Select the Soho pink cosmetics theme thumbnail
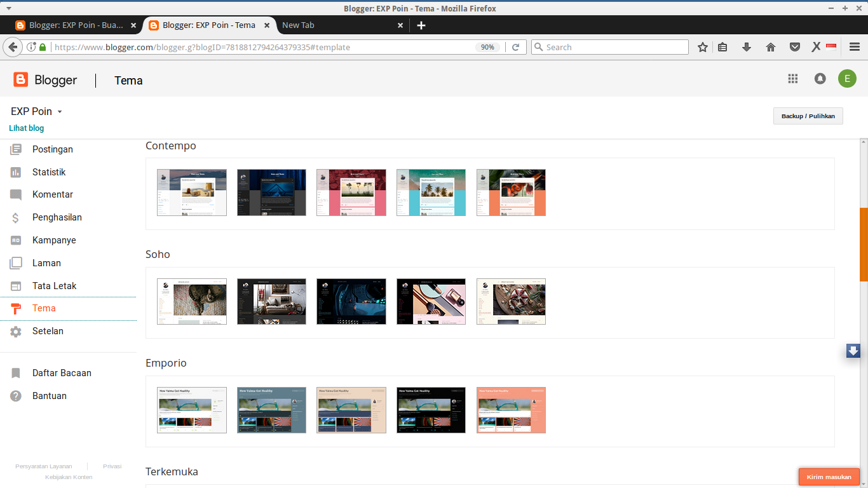This screenshot has width=868, height=488. (x=431, y=301)
